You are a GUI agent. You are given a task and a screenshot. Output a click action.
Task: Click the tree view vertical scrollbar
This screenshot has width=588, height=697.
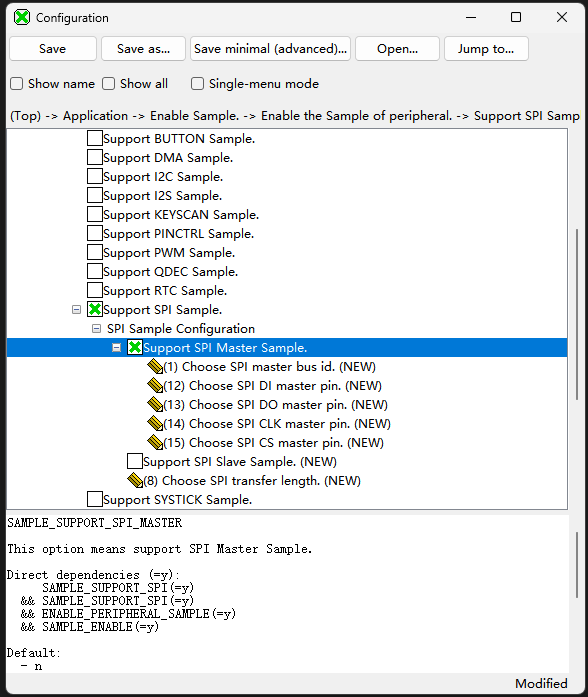click(577, 314)
